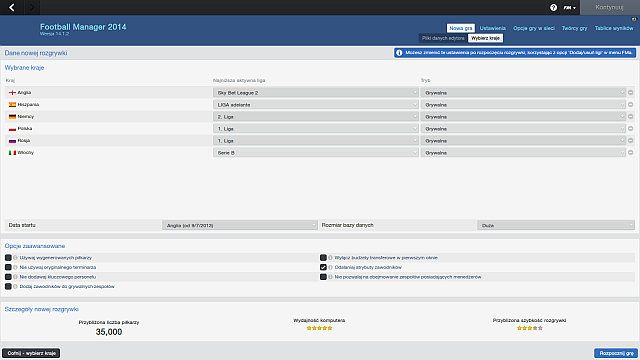The image size is (640, 360).
Task: Enable Dodaj zawodników do grywalnych zespołów checkbox
Action: (8, 287)
